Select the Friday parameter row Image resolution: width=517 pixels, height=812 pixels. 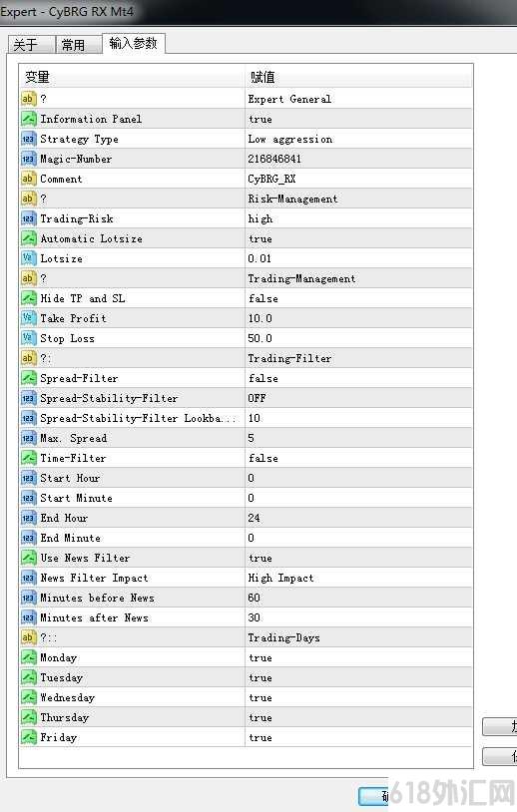[247, 737]
